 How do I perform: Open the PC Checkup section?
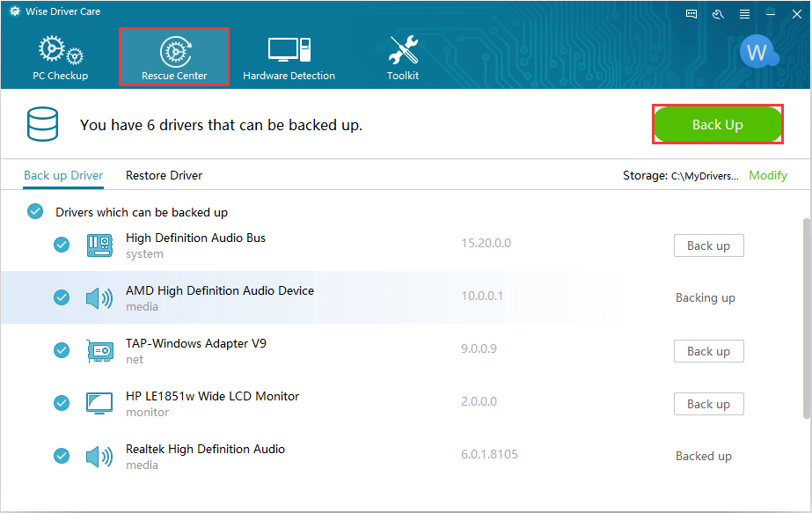(61, 57)
